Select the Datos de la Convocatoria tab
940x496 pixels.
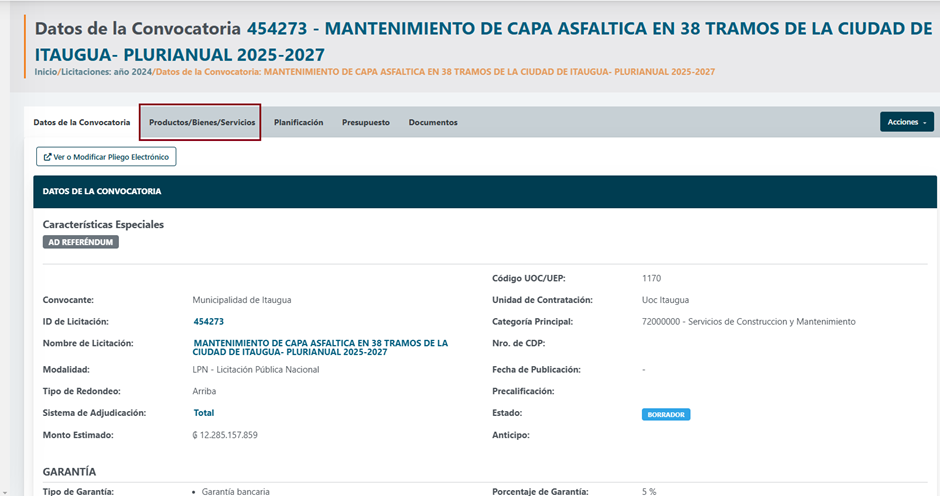82,122
